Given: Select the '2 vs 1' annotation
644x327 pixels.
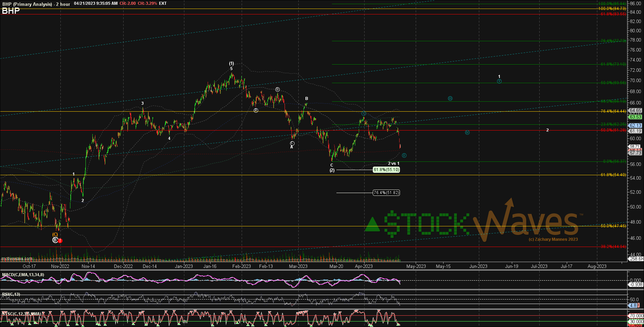Looking at the screenshot, I should click(x=394, y=163).
